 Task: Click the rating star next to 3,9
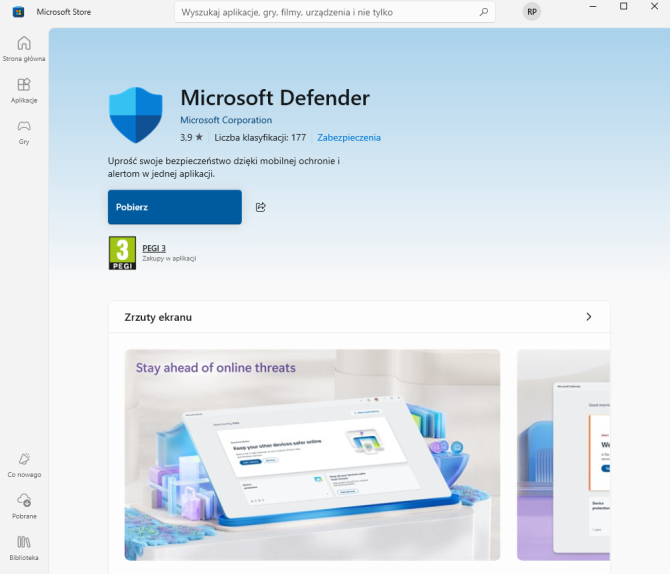[x=199, y=137]
